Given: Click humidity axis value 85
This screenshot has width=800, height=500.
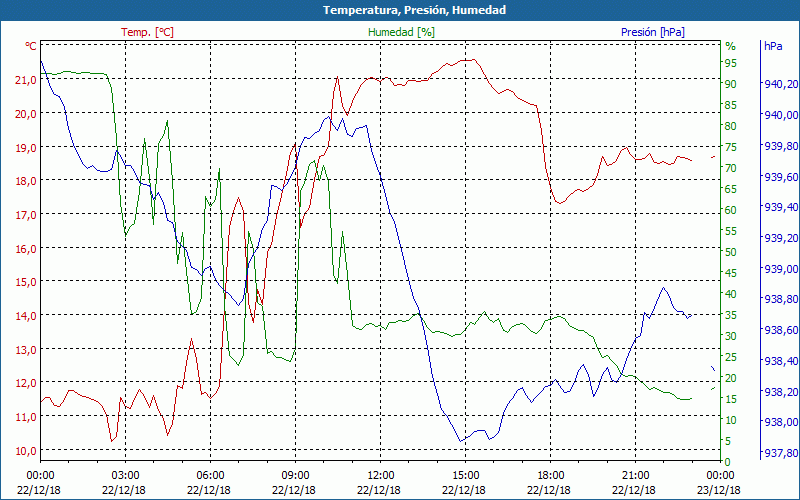Looking at the screenshot, I should click(x=731, y=105).
